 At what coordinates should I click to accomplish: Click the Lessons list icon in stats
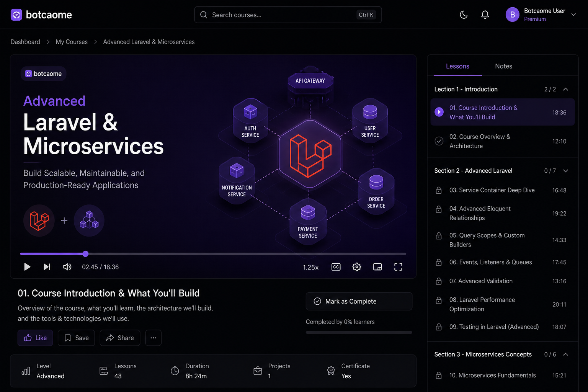pos(104,371)
